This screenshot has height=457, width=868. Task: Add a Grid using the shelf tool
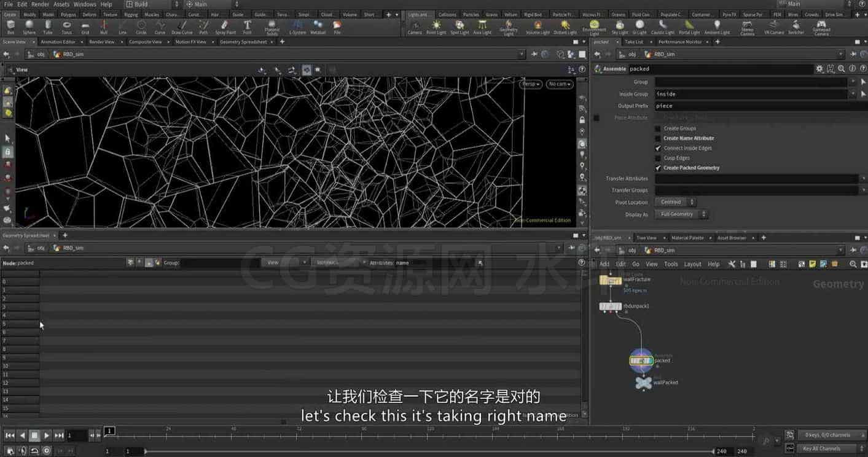[x=85, y=27]
